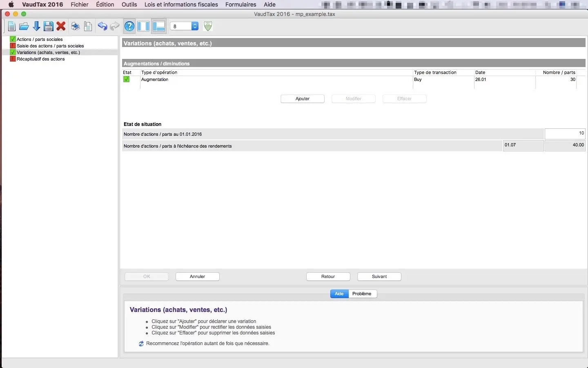Select the Augmentation cell in the table

tap(277, 79)
